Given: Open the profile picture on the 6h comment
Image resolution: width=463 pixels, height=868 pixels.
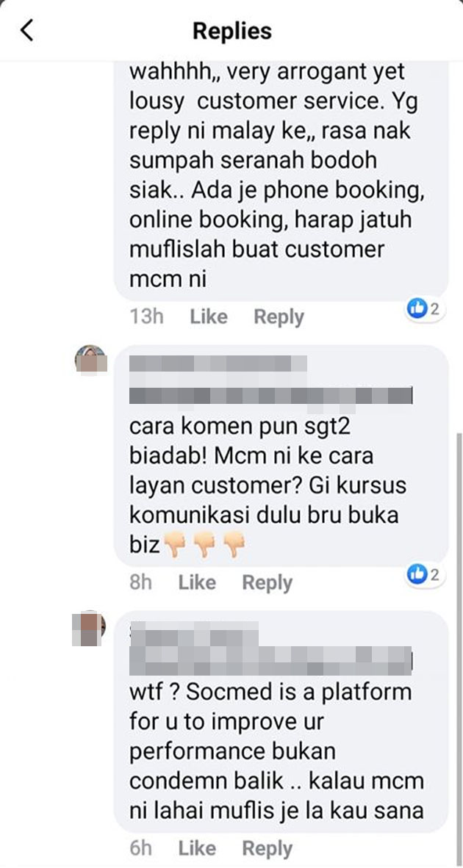Looking at the screenshot, I should (x=89, y=629).
